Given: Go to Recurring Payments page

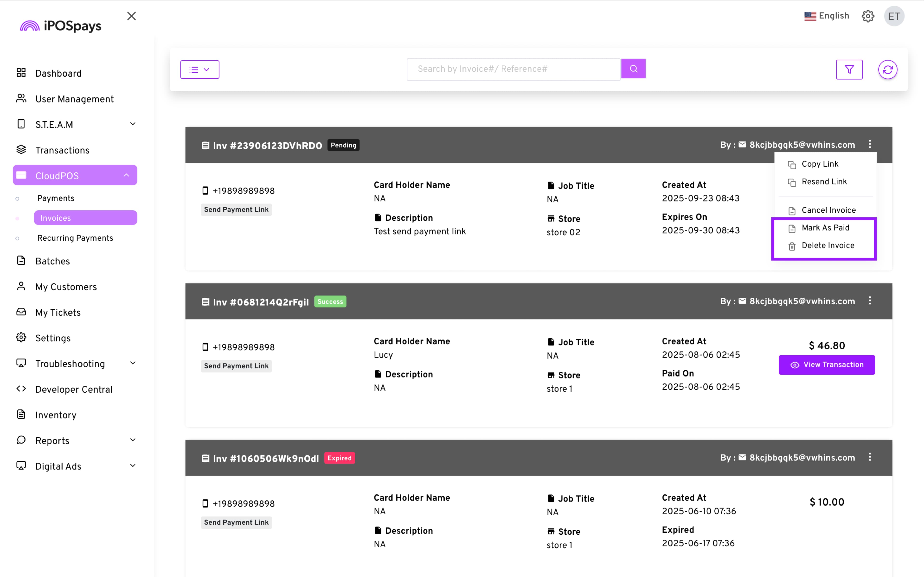Looking at the screenshot, I should coord(75,238).
